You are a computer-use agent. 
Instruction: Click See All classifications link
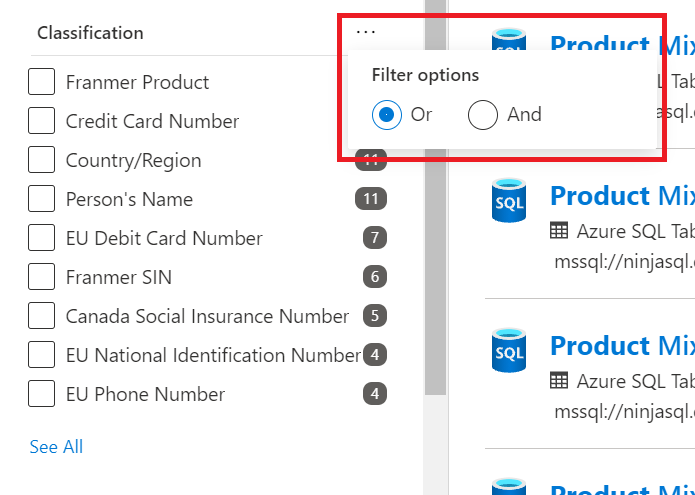(56, 447)
